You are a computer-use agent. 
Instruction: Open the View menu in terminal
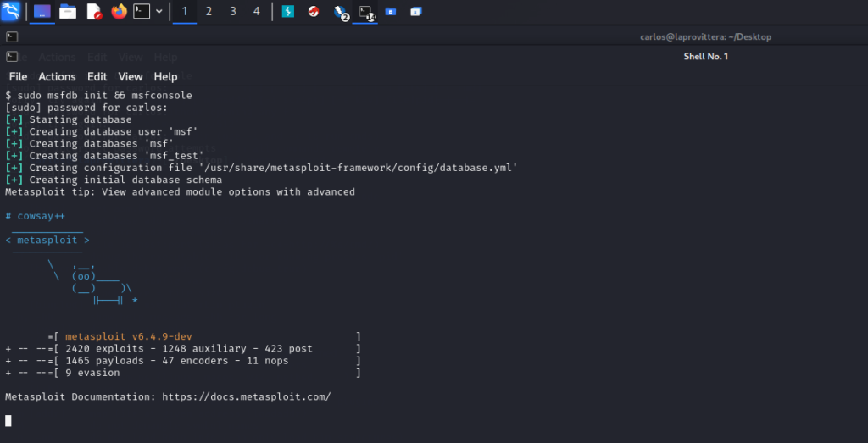coord(131,77)
